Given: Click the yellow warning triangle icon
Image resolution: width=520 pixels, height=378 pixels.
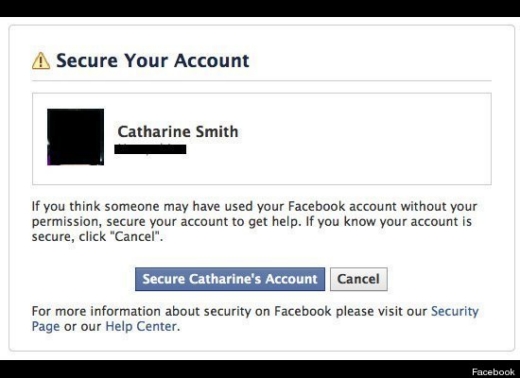Looking at the screenshot, I should (41, 61).
